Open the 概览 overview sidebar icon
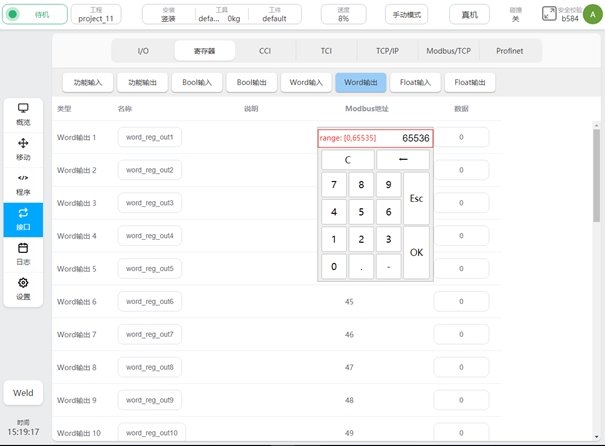Image resolution: width=605 pixels, height=446 pixels. pyautogui.click(x=23, y=113)
